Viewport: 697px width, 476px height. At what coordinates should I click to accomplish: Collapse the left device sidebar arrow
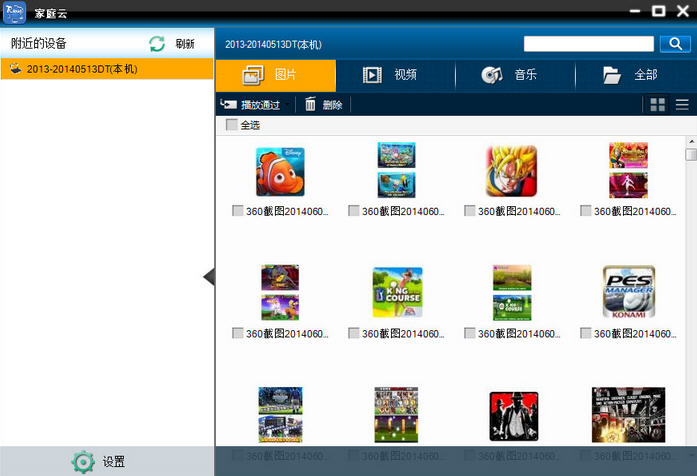coord(209,277)
